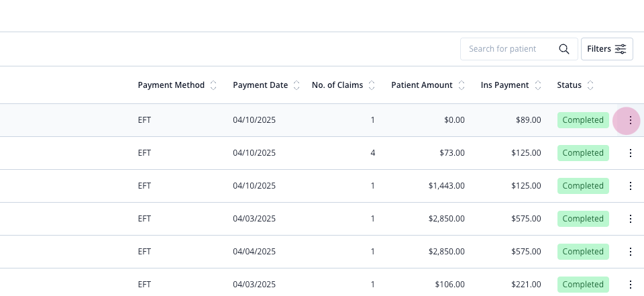Click Completed badge on $221.00 row

[x=583, y=285]
